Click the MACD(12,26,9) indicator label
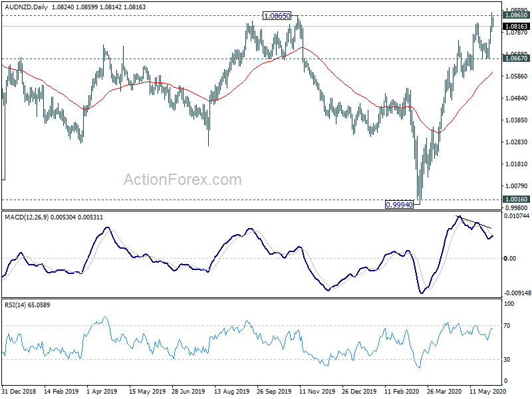Viewport: 532px width, 399px height. point(27,217)
